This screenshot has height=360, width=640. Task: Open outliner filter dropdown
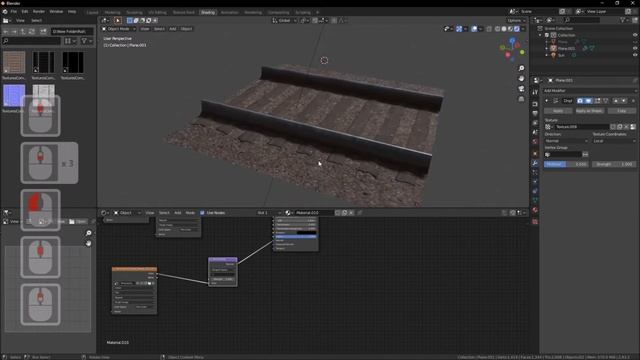click(624, 20)
